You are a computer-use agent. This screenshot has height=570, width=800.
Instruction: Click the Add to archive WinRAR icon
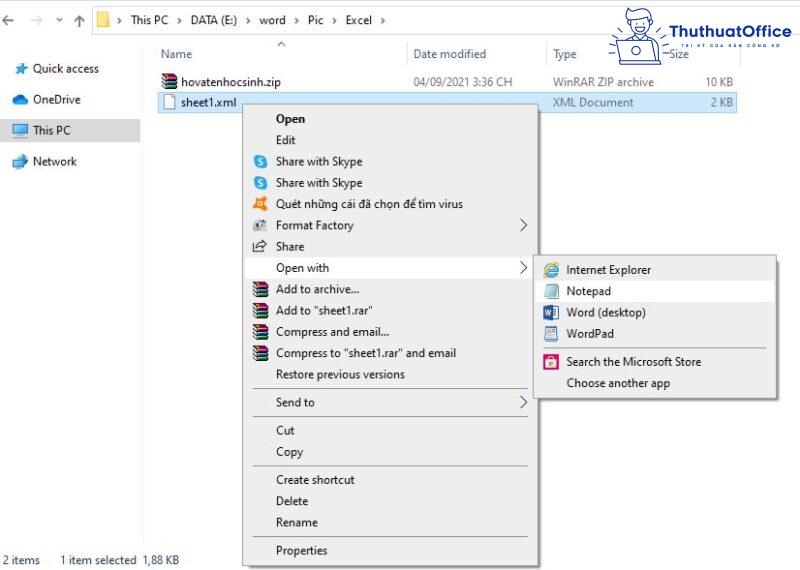[x=260, y=289]
